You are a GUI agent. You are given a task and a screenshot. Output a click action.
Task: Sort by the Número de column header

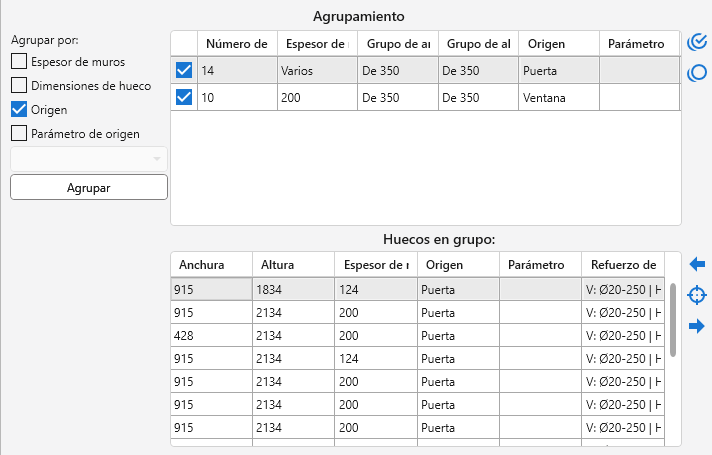coord(236,44)
